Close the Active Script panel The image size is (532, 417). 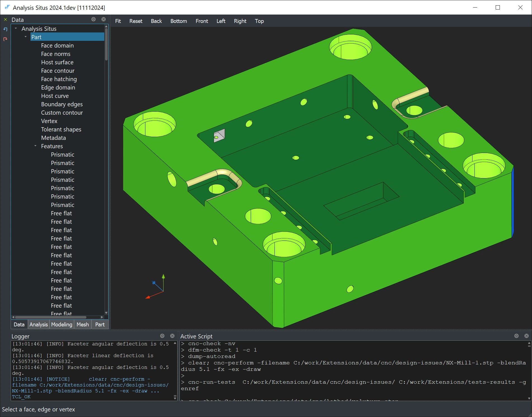coord(526,336)
